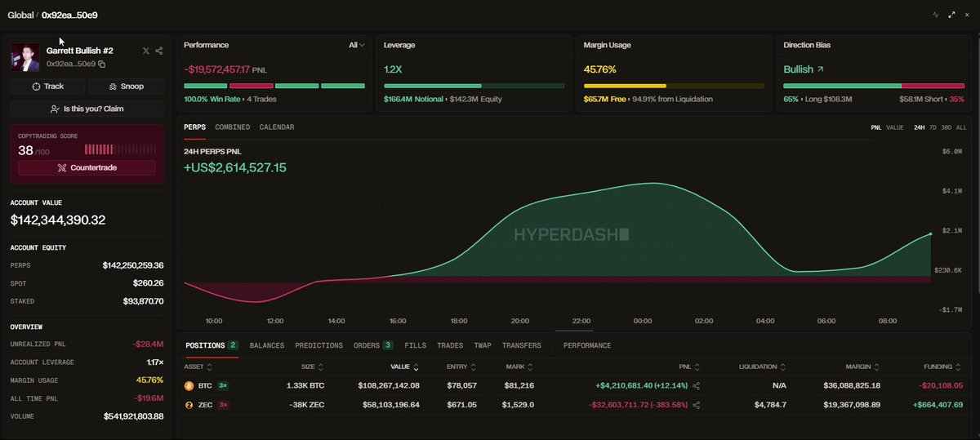Screen dimensions: 980x440
Task: Select the 24H chart range
Action: pos(920,127)
